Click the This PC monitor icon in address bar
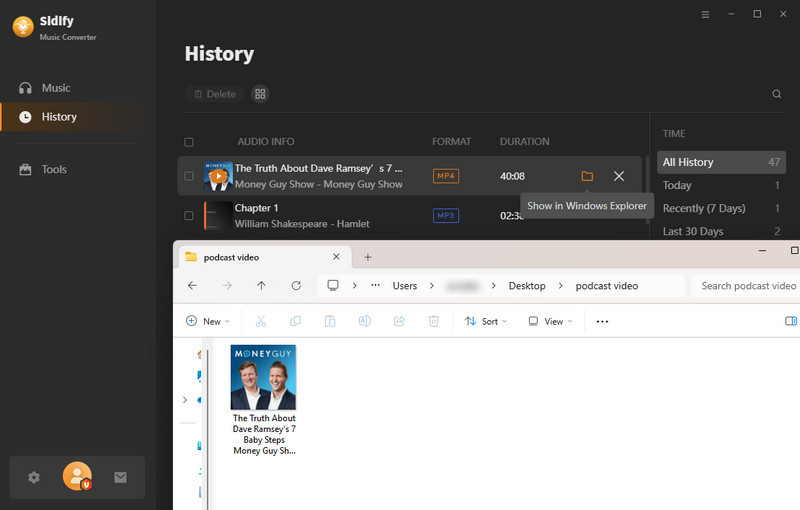Screen dimensions: 800x510 (x=333, y=285)
